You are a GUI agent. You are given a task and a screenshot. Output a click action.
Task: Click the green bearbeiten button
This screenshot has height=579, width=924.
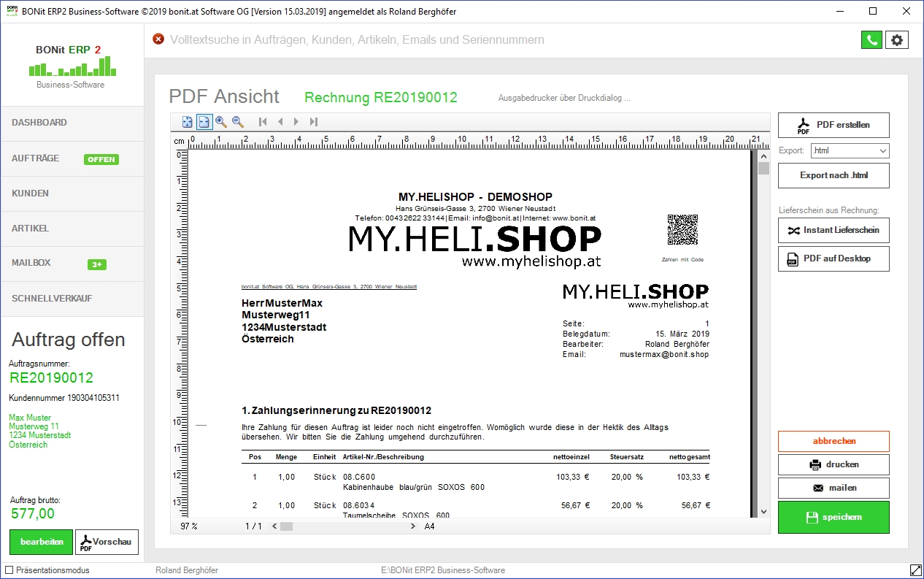point(41,542)
